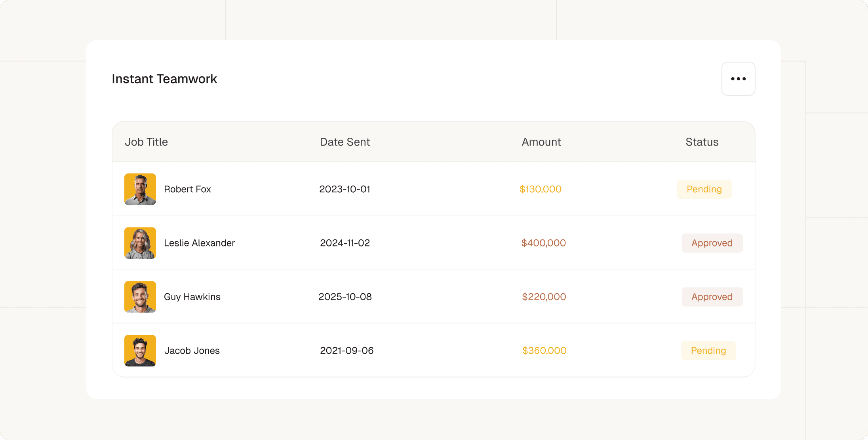868x440 pixels.
Task: Click Jacob Jones' Pending status badge
Action: pyautogui.click(x=708, y=351)
